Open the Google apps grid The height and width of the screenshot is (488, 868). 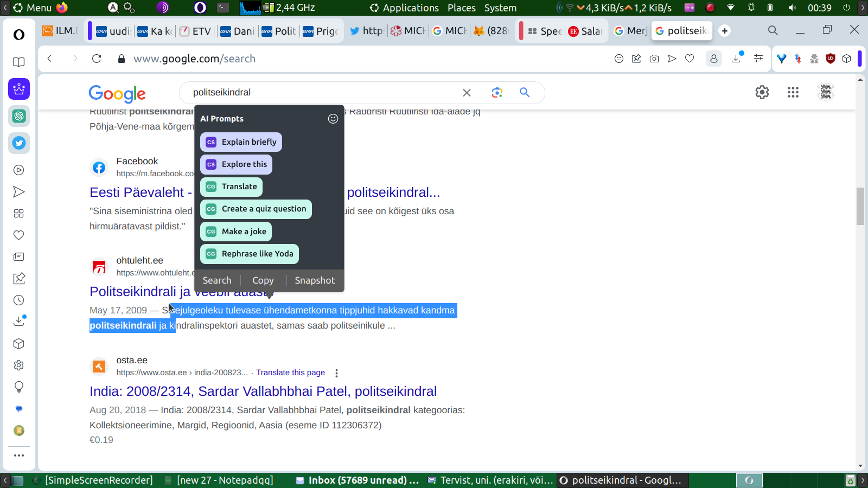[x=793, y=93]
